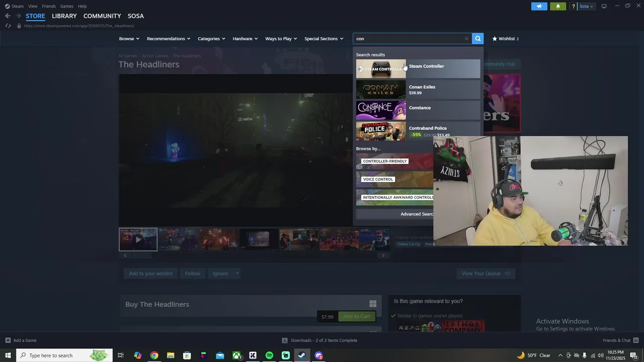Screen dimensions: 644x362
Task: Expand the Browse dropdown
Action: [129, 39]
